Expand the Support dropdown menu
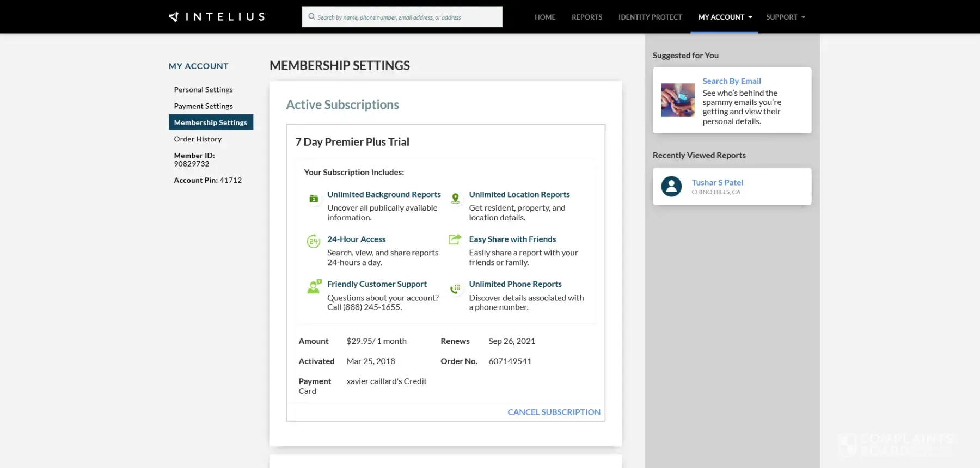980x468 pixels. (x=785, y=17)
